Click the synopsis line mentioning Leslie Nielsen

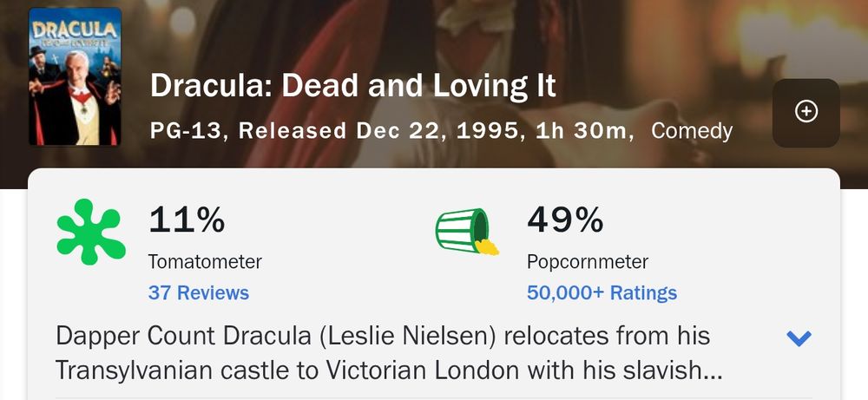tap(383, 335)
